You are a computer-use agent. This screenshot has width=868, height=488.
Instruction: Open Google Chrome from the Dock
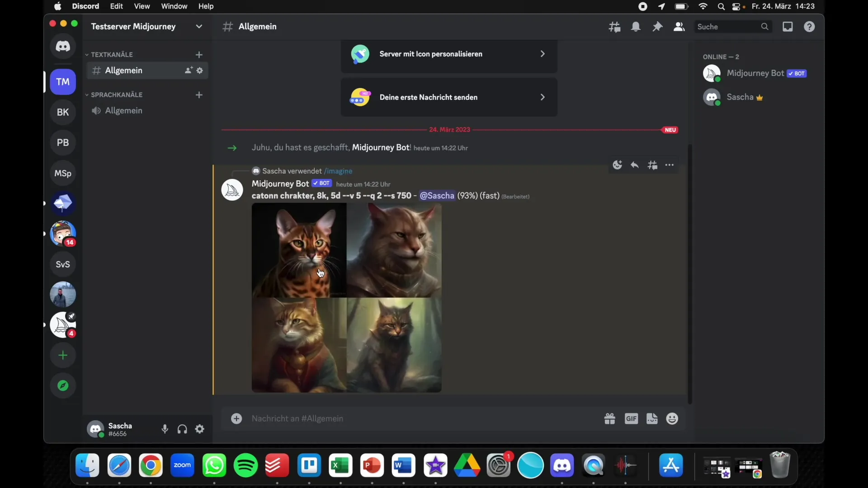(151, 465)
